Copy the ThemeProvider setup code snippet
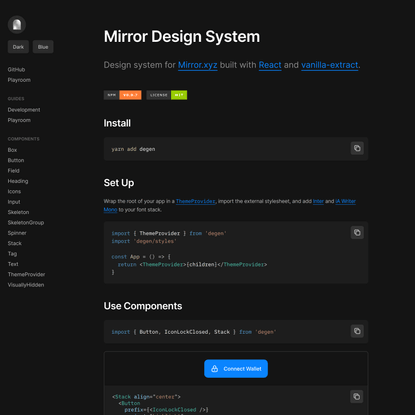415x415 pixels. click(x=357, y=232)
